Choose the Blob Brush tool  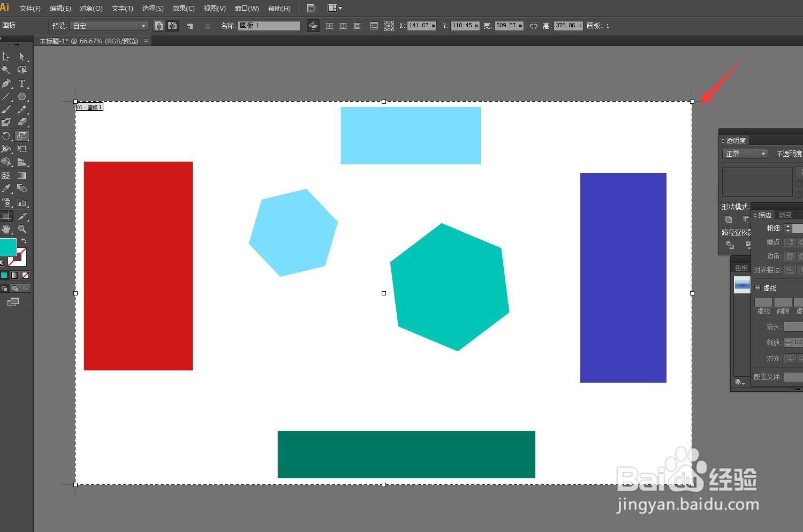point(6,123)
